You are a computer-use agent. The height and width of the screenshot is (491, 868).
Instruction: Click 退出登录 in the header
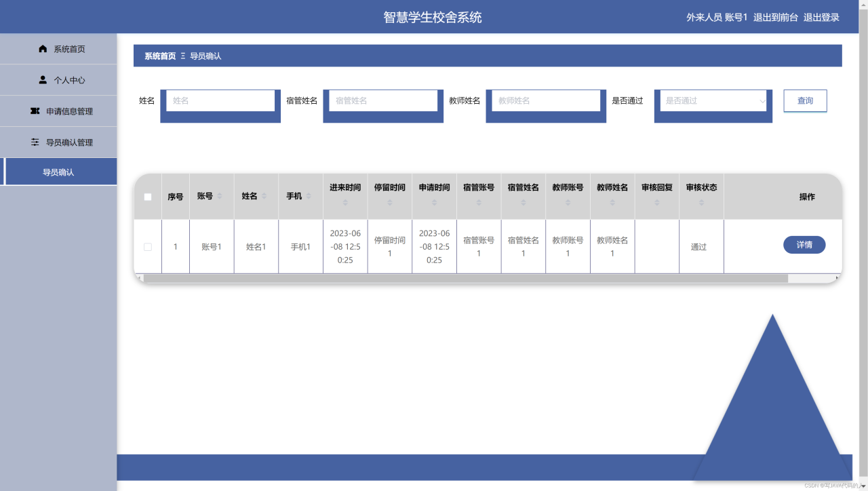[x=821, y=17]
